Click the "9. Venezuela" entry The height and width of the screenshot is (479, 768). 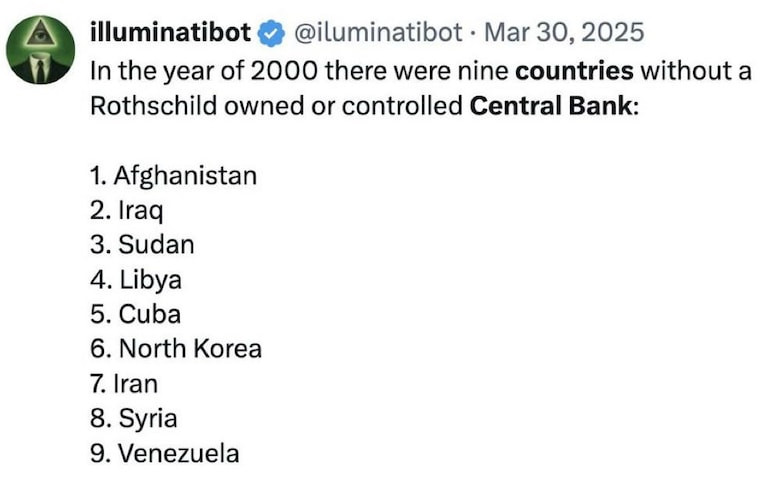[x=164, y=453]
